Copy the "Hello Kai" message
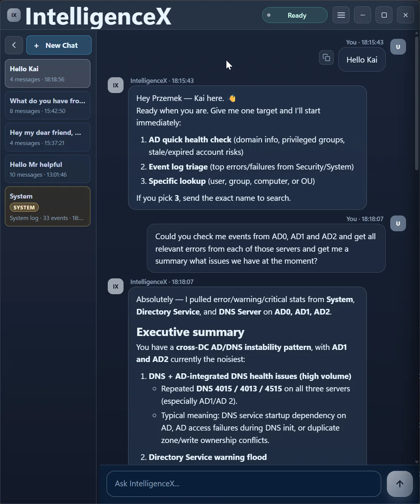Screen dimensions: 420x504 (326, 58)
